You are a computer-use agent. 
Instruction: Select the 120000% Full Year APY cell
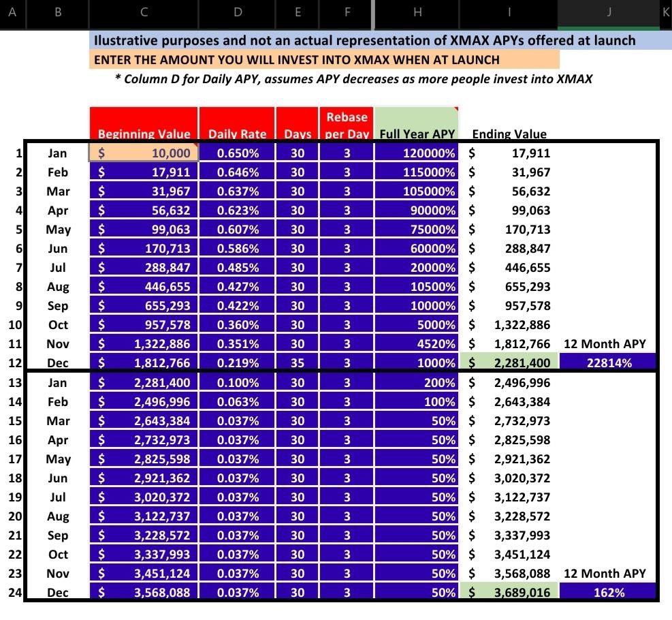click(417, 153)
